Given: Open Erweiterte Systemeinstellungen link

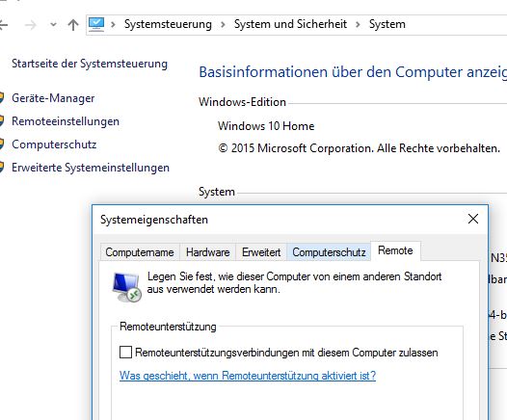Looking at the screenshot, I should pyautogui.click(x=91, y=168).
